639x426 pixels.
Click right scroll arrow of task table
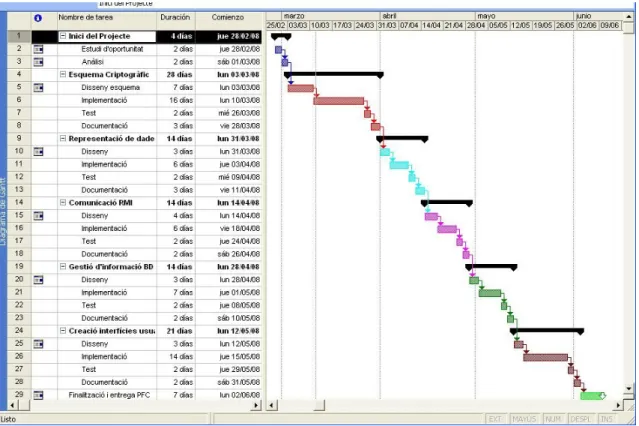[256, 405]
